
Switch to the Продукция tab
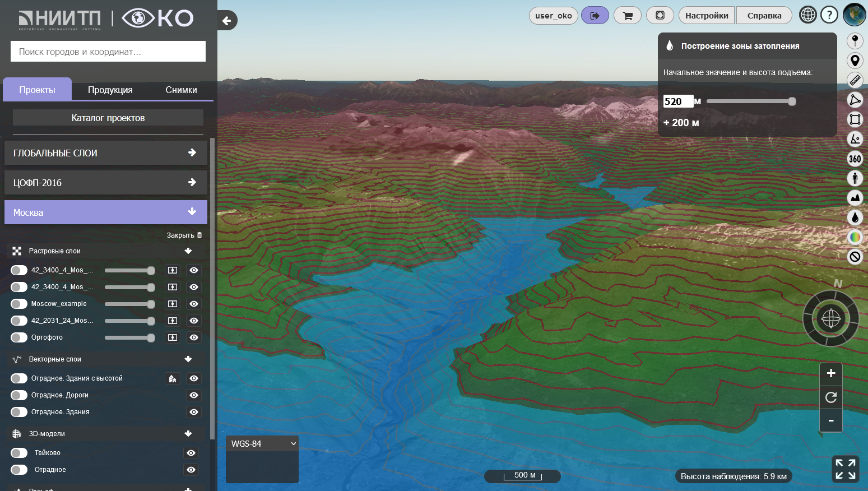110,90
